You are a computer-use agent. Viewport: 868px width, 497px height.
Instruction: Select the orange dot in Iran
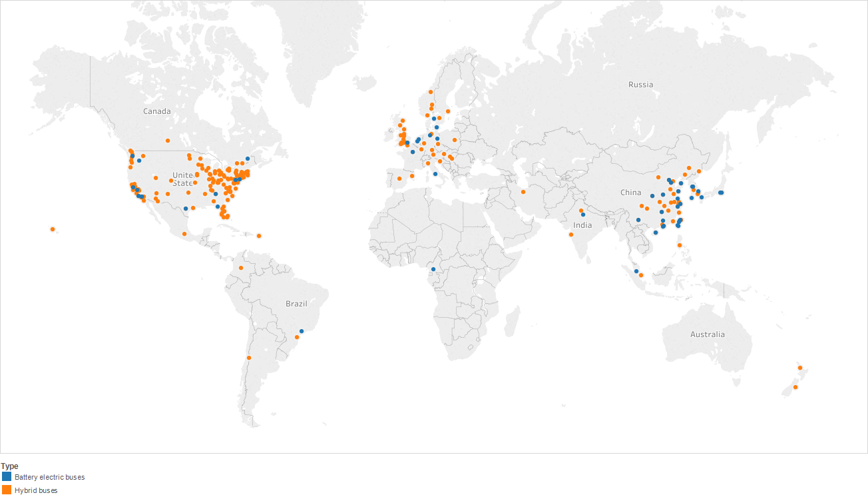click(x=523, y=192)
